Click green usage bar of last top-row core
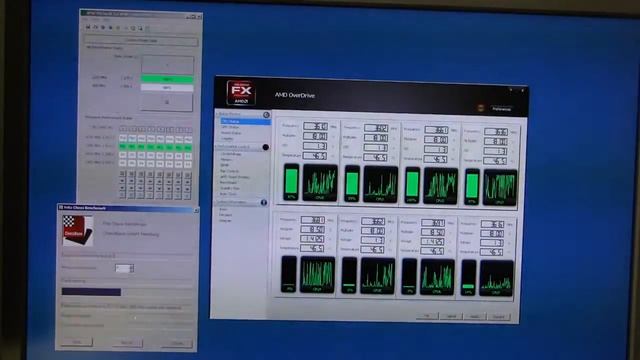The height and width of the screenshot is (360, 640). click(472, 186)
